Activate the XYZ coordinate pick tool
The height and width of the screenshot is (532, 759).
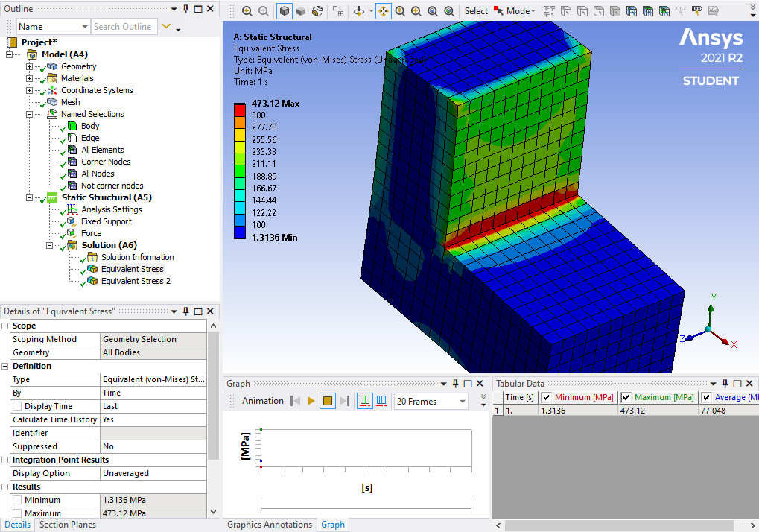(x=680, y=10)
